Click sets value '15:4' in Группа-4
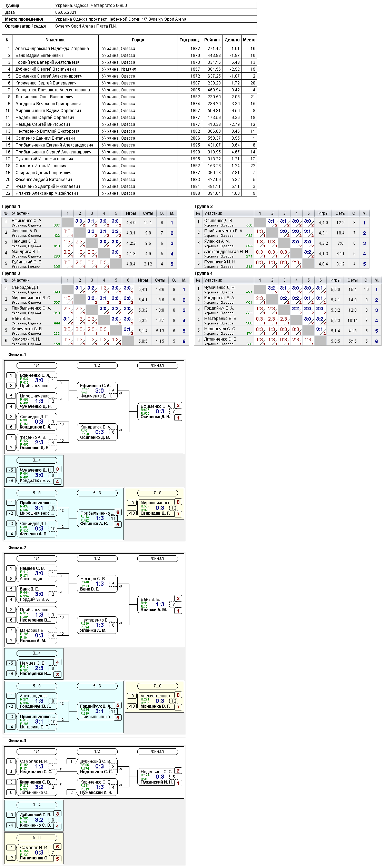This screenshot has width=385, height=868. point(353,290)
